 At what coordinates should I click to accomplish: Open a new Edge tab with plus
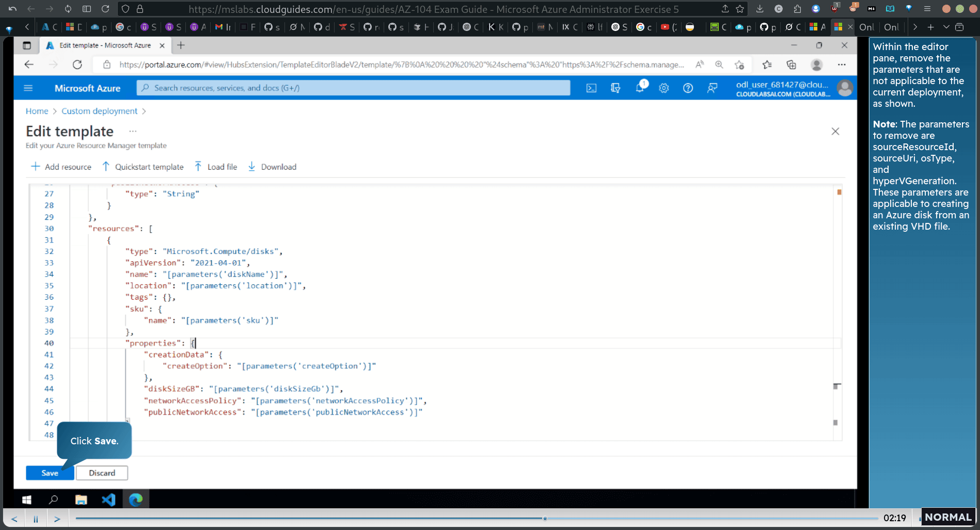point(181,45)
